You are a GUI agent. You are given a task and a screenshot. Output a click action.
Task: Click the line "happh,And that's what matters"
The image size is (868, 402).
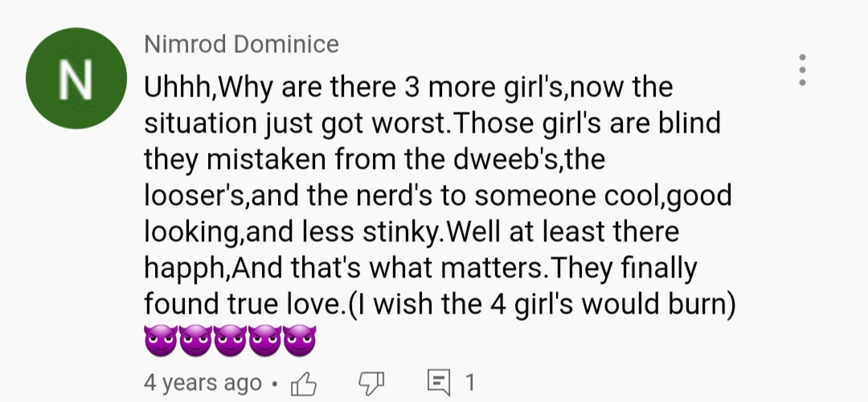pos(420,268)
